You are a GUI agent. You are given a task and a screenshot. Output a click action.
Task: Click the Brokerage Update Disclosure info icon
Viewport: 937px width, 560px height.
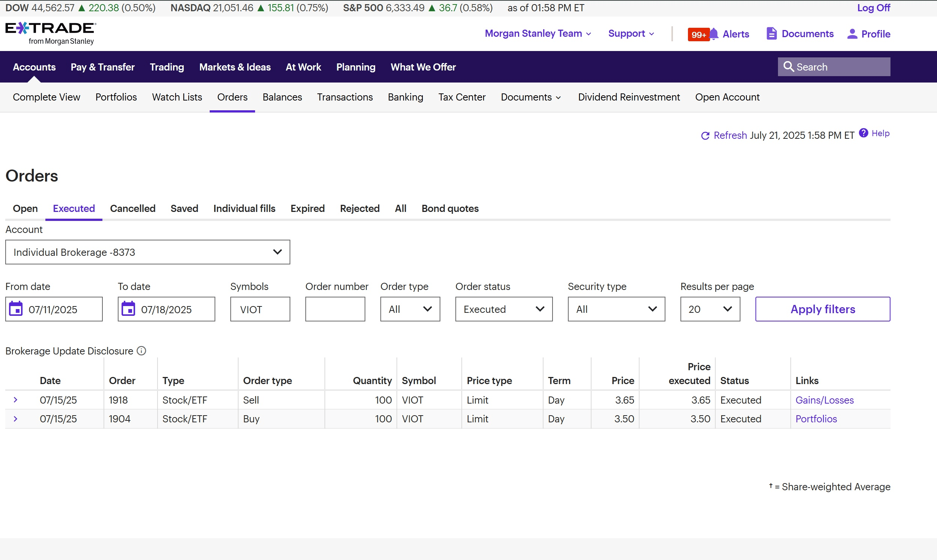pyautogui.click(x=141, y=351)
